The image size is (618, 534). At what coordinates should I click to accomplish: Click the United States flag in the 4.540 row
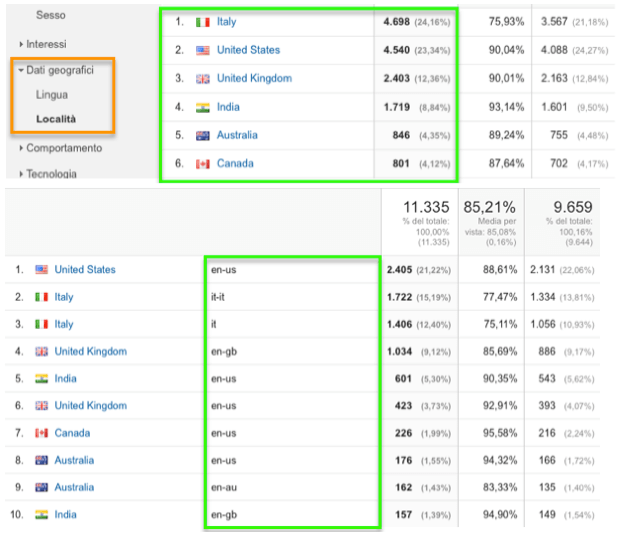point(203,50)
